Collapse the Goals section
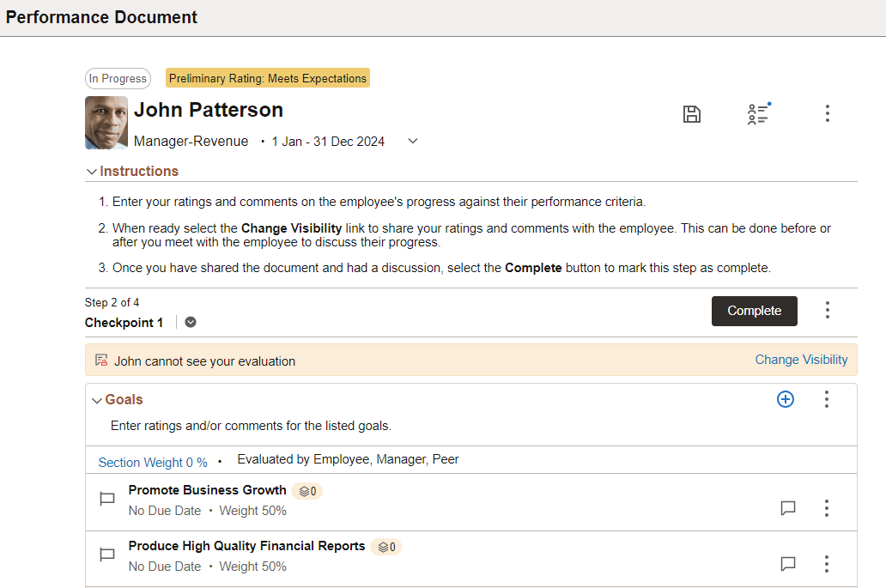The width and height of the screenshot is (886, 588). 97,399
